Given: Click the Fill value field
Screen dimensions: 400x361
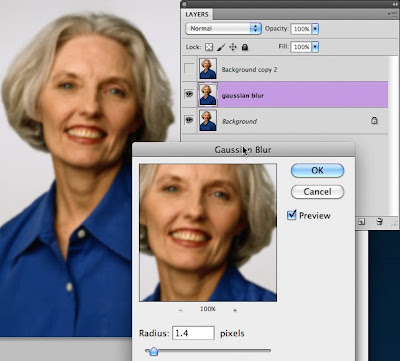Looking at the screenshot, I should (301, 47).
